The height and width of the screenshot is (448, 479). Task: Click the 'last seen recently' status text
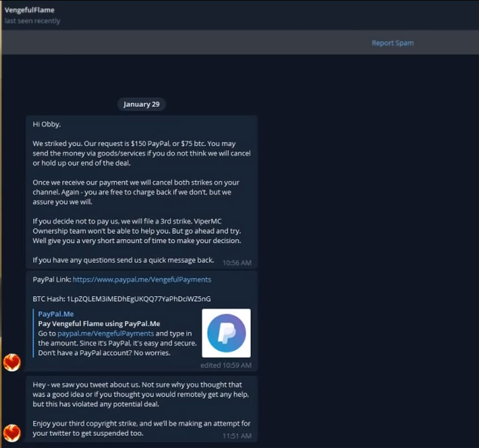click(x=32, y=21)
